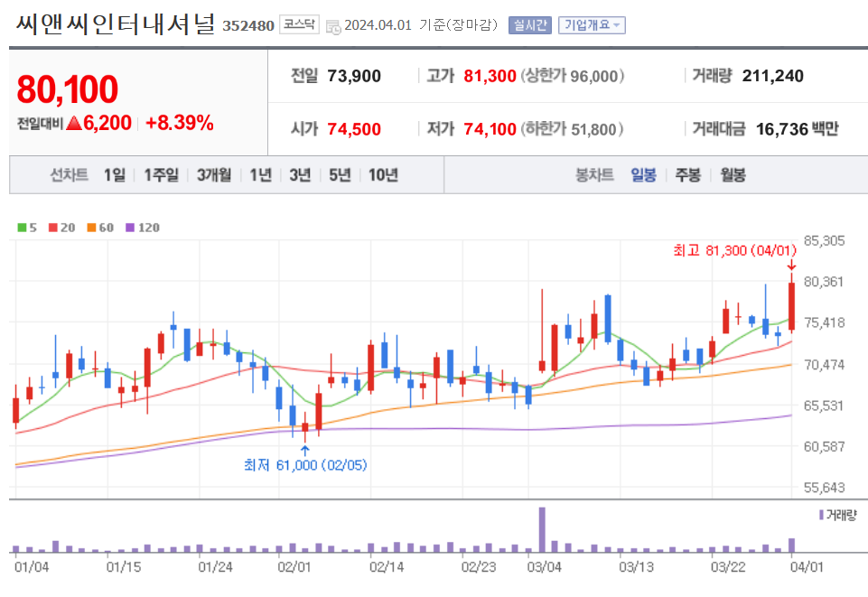Click the 저가 value 74,100
The width and height of the screenshot is (868, 597).
(490, 129)
